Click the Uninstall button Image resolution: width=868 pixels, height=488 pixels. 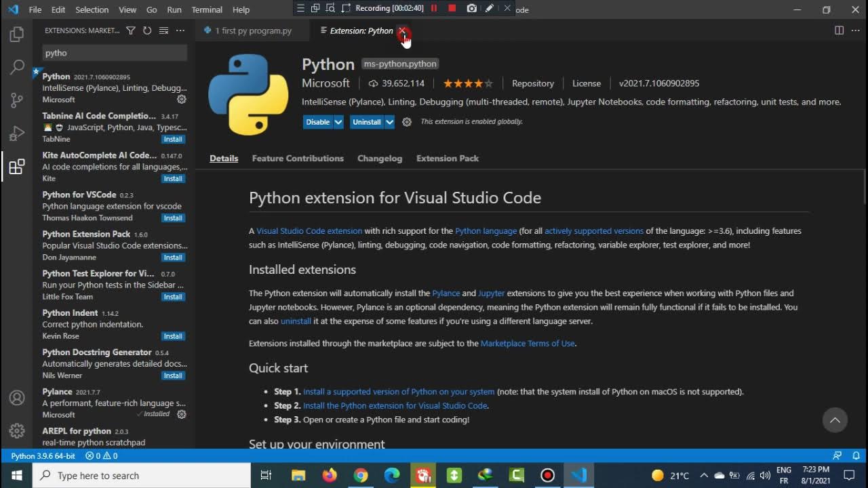[x=367, y=122]
